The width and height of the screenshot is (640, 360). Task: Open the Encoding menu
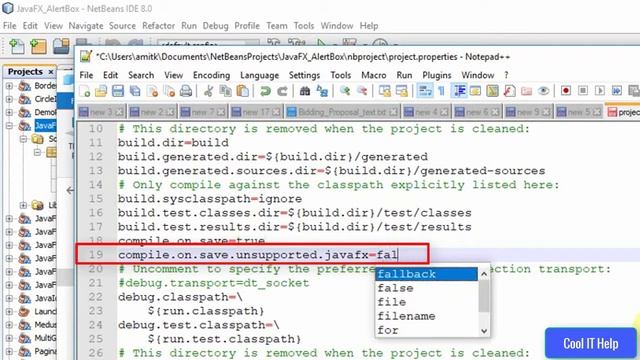pos(211,75)
